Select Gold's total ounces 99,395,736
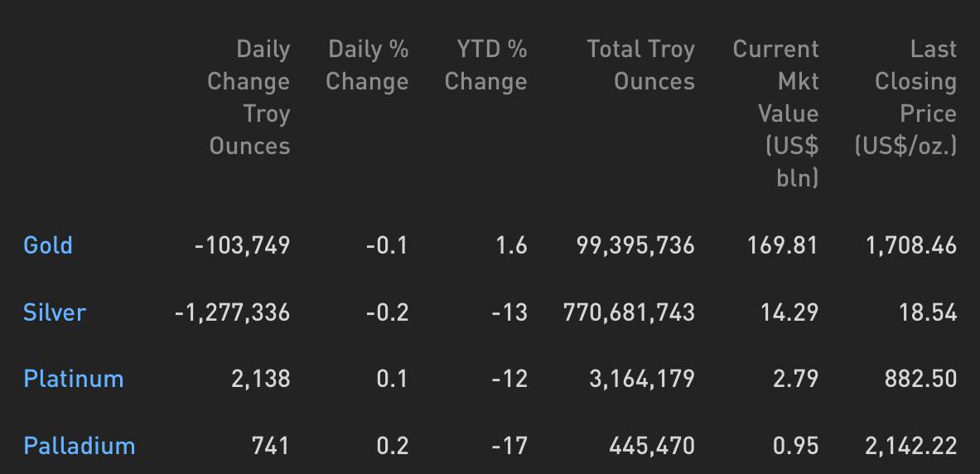The image size is (980, 474). click(x=635, y=245)
